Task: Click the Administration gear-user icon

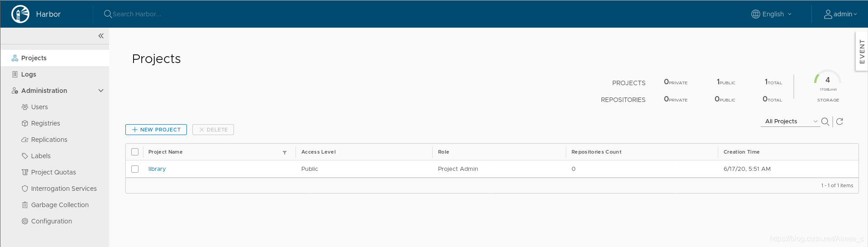Action: [15, 91]
